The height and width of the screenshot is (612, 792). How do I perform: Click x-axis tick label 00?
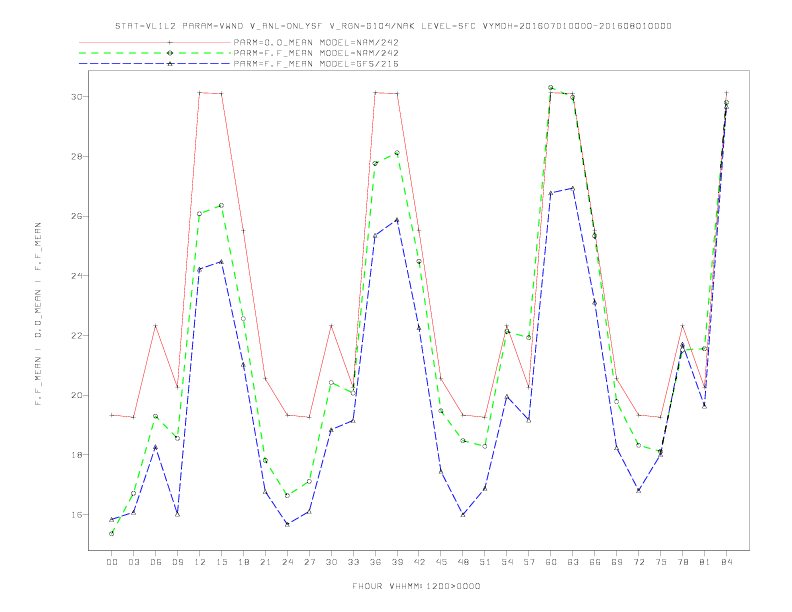click(112, 562)
